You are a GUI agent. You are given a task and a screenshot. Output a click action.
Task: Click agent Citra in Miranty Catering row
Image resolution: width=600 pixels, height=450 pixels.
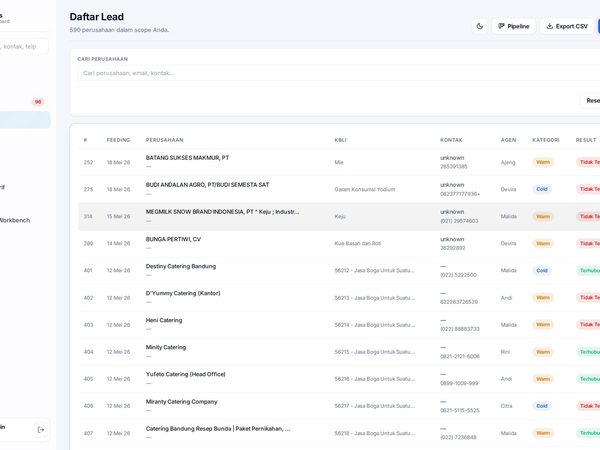506,406
